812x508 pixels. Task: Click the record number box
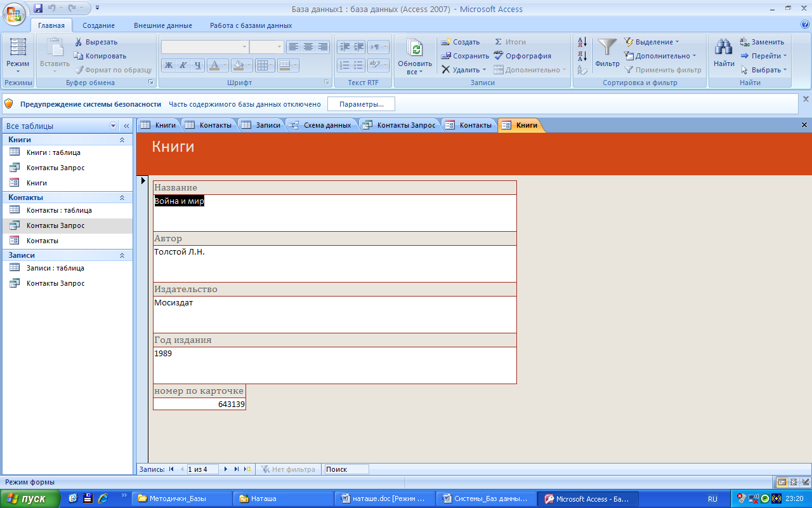202,469
